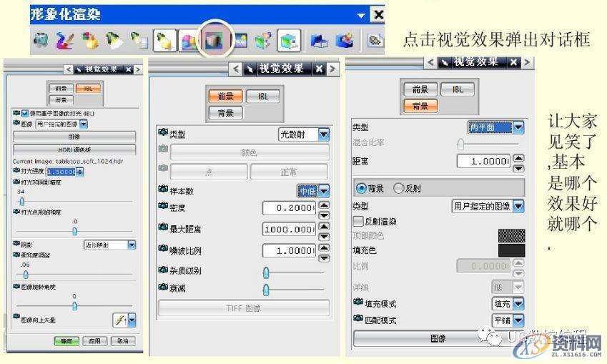Click the 衰减 slider handle
This screenshot has width=607, height=364.
click(x=266, y=290)
